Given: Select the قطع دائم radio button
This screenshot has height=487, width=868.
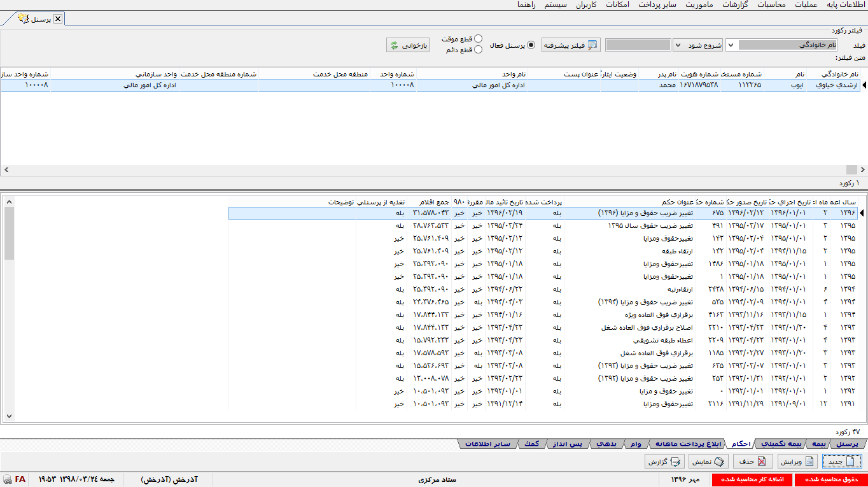Looking at the screenshot, I should click(x=479, y=50).
